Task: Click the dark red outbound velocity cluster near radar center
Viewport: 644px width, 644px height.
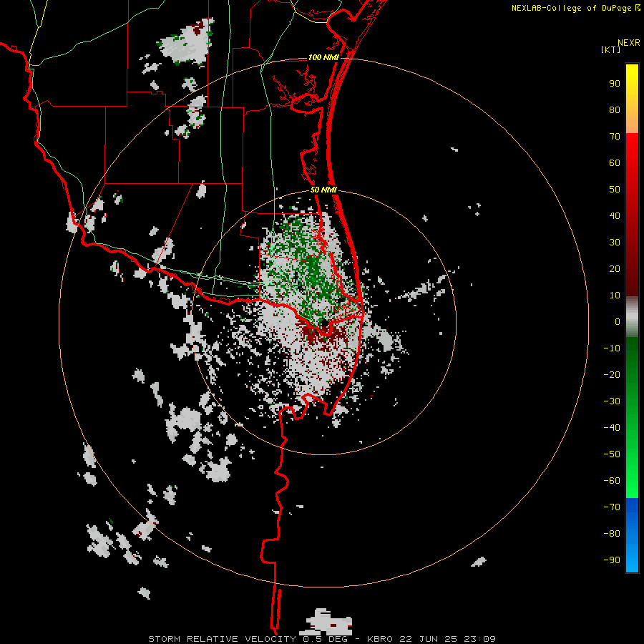Action: (x=324, y=335)
